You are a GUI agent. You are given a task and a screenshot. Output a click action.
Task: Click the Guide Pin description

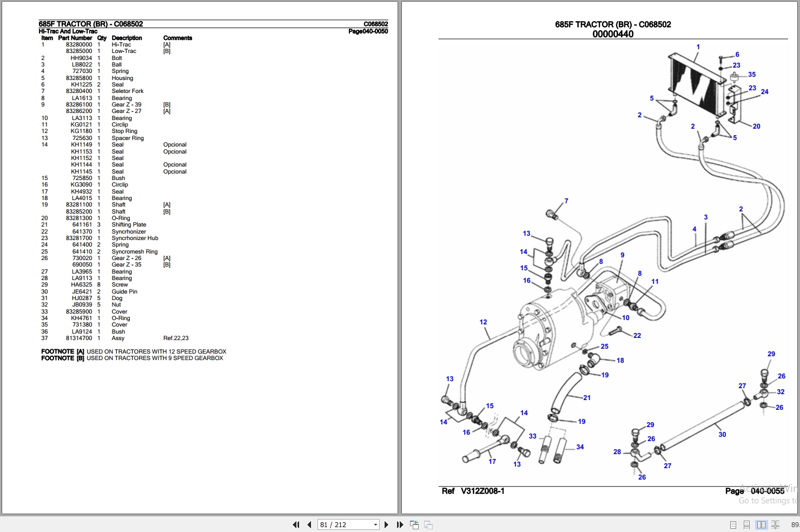pyautogui.click(x=124, y=291)
